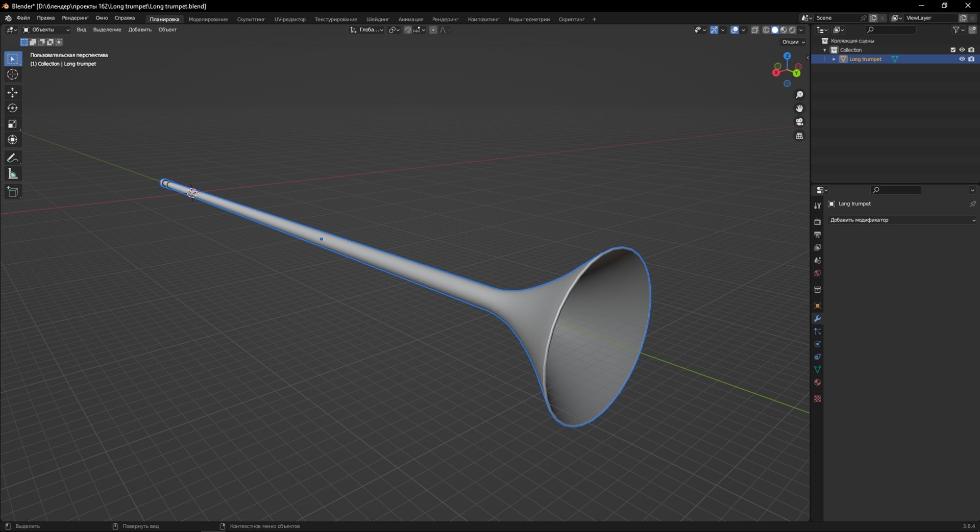This screenshot has width=980, height=532.
Task: Open the Help (Справка) menu
Action: point(125,18)
